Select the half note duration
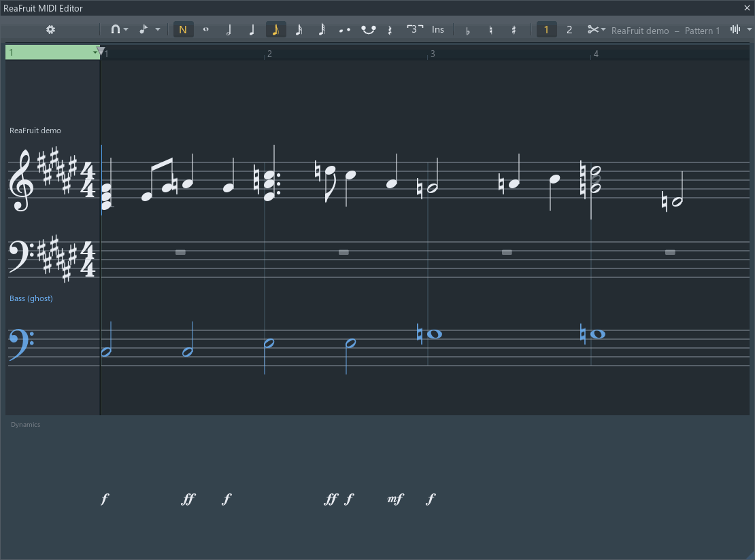Image resolution: width=755 pixels, height=560 pixels. (229, 30)
